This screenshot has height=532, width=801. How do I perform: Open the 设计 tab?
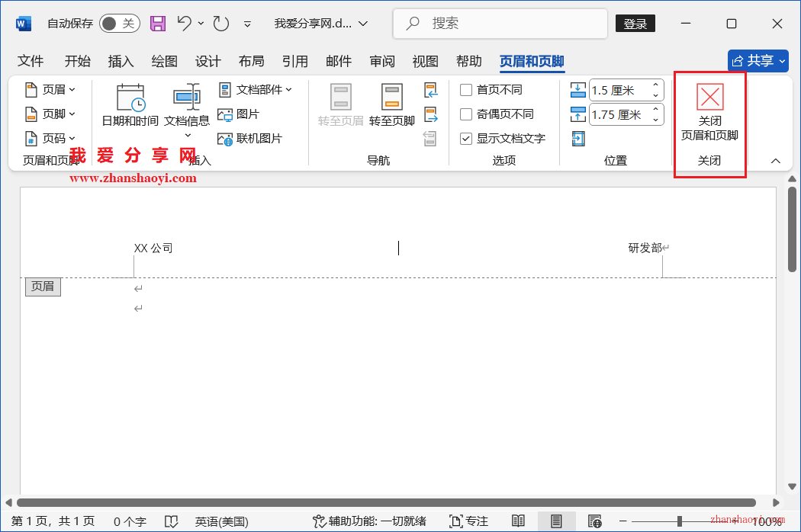pyautogui.click(x=207, y=61)
